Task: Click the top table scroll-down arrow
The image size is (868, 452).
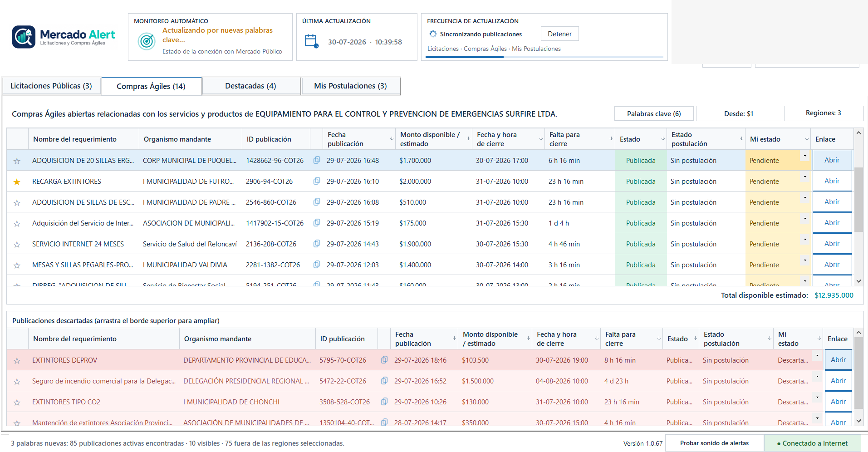Action: click(x=858, y=281)
